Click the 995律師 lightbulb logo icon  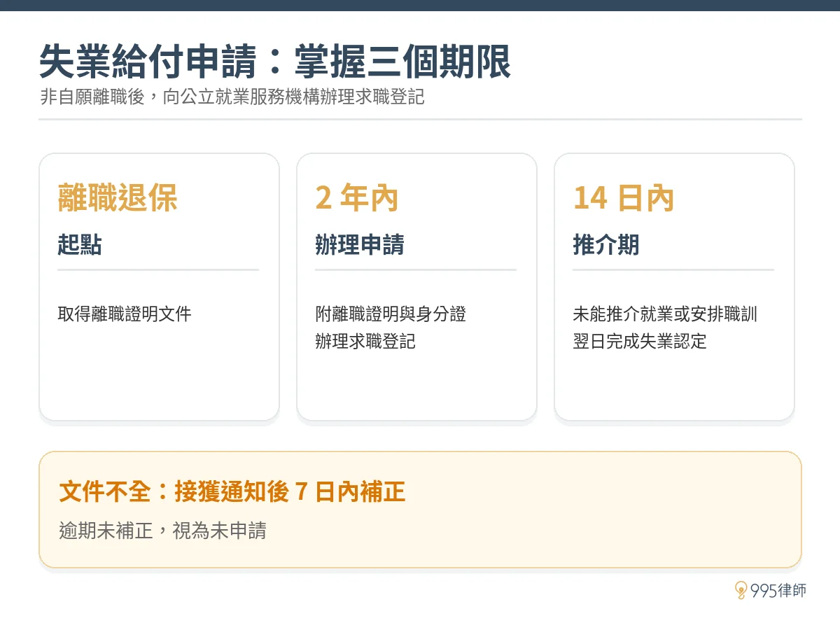741,590
